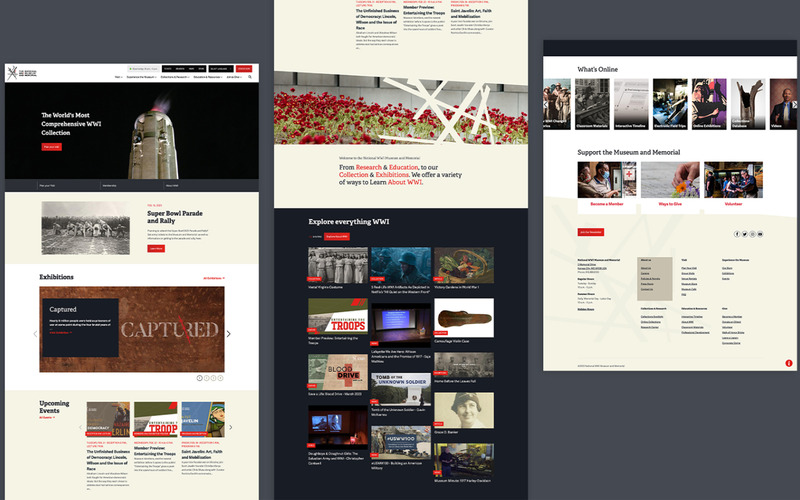Image resolution: width=800 pixels, height=500 pixels.
Task: Show next Upcoming Events card
Action: point(231,427)
